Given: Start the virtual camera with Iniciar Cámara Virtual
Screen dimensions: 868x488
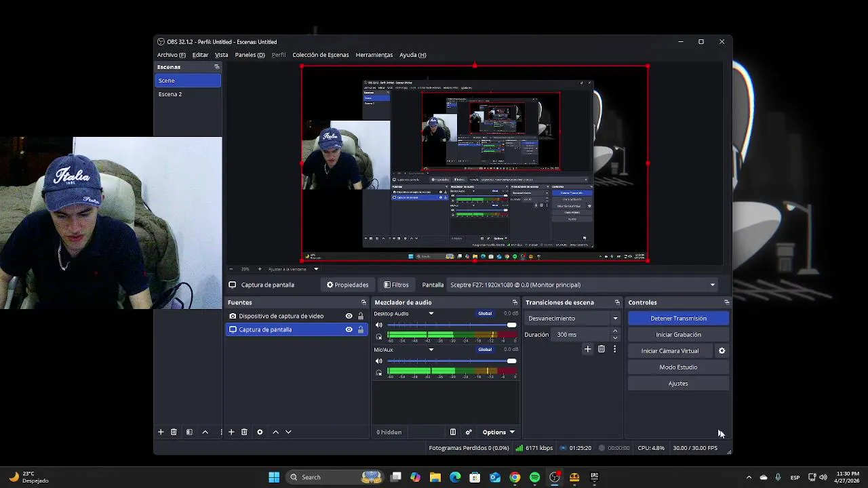Looking at the screenshot, I should tap(670, 351).
